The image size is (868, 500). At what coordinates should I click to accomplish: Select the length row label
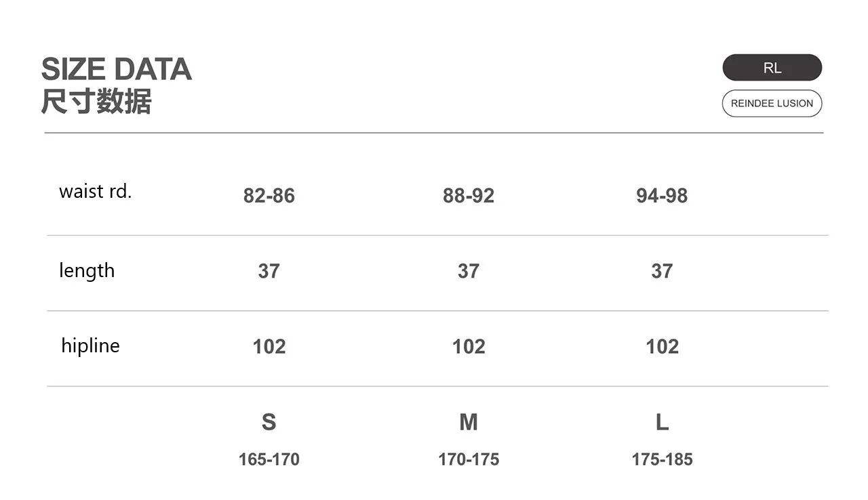pos(87,270)
